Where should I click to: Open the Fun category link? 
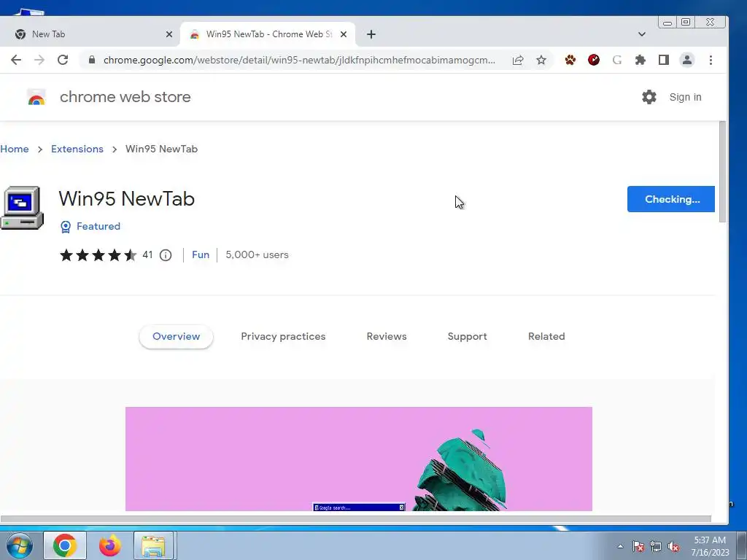[x=201, y=254]
